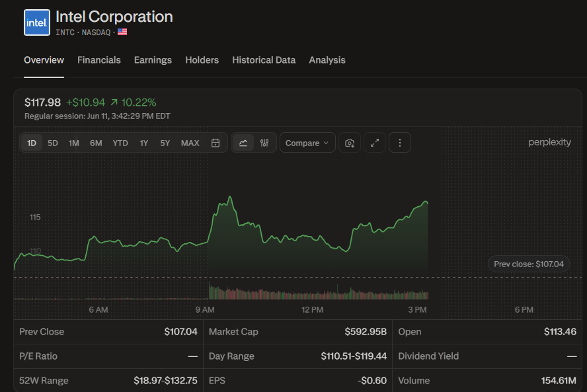Screen dimensions: 587x392
Task: Click the 12 PM time axis label
Action: (x=312, y=310)
